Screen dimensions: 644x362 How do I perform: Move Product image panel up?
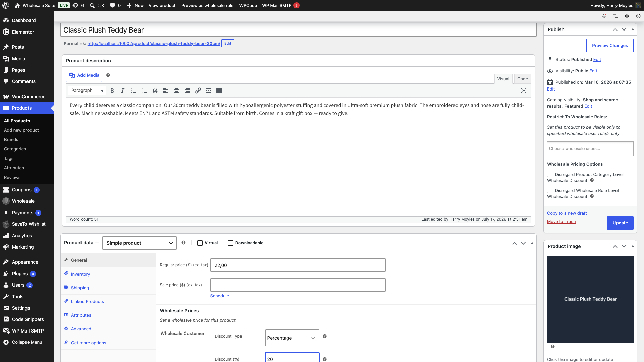(615, 246)
